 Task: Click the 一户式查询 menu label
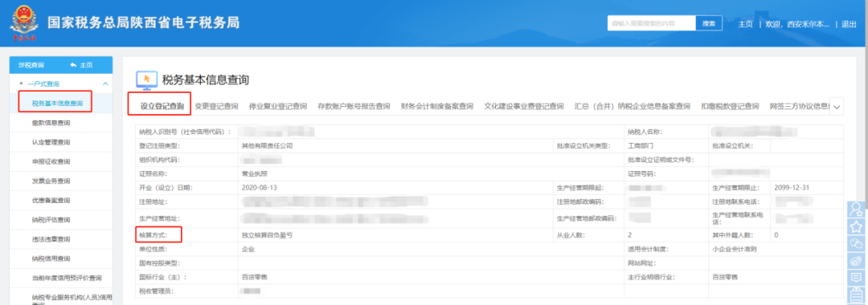click(x=43, y=84)
